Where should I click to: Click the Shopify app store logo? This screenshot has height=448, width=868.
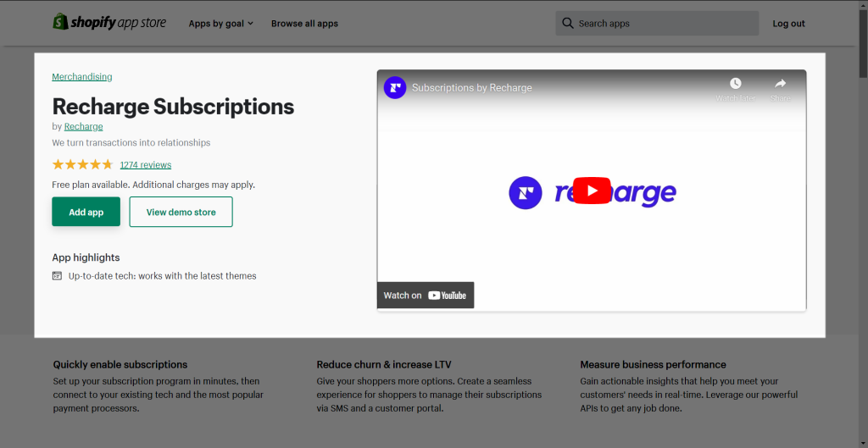point(109,23)
